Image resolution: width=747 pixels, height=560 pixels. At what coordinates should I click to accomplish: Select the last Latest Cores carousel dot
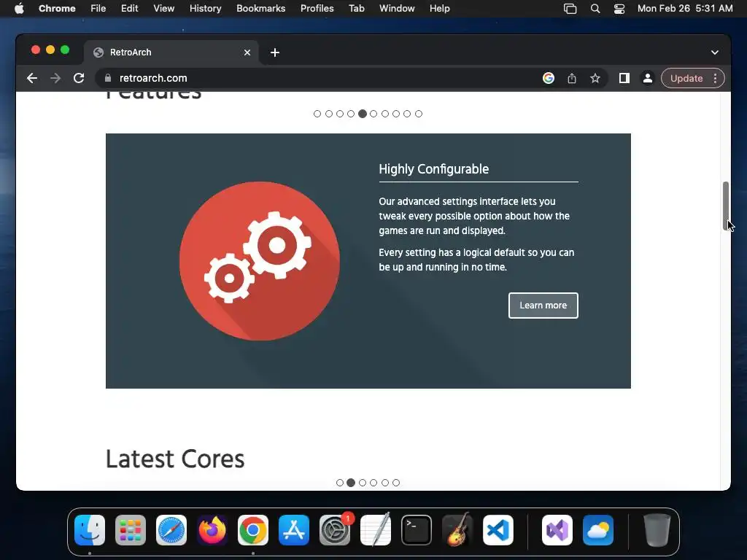tap(396, 483)
